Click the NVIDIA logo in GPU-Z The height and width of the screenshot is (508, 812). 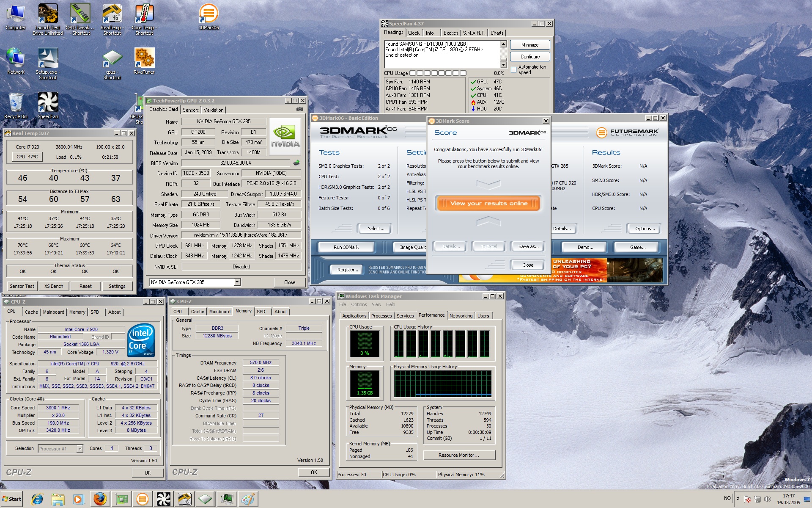click(285, 136)
